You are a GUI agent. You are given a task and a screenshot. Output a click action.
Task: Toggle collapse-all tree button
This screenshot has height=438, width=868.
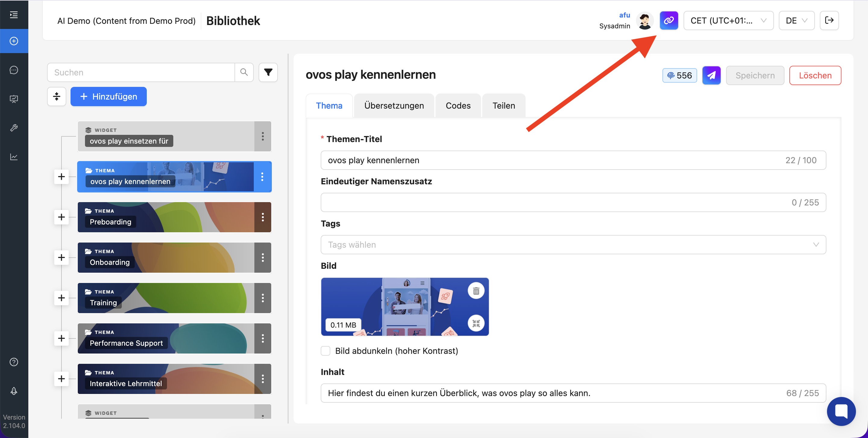[x=57, y=97]
